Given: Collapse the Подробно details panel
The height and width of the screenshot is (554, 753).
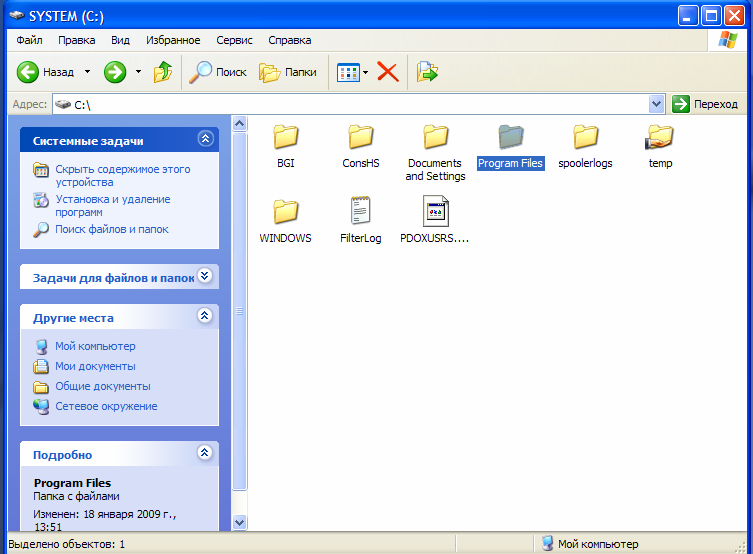Looking at the screenshot, I should (205, 452).
